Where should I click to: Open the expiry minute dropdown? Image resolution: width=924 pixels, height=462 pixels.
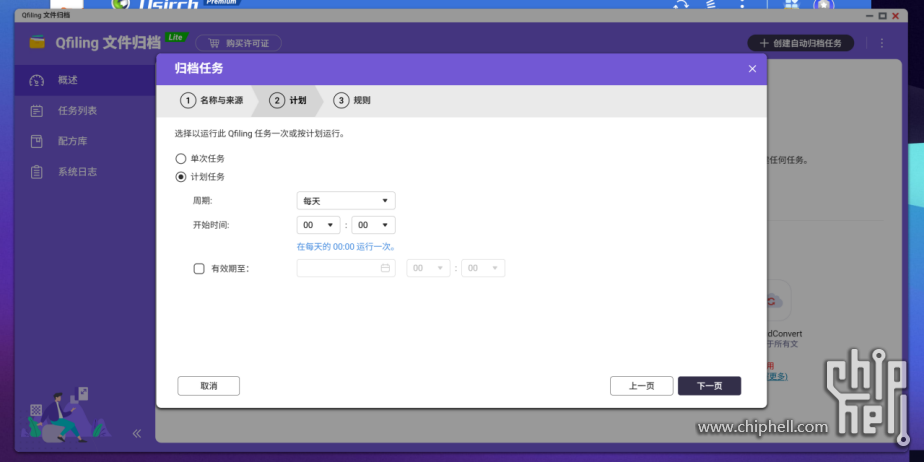coord(483,268)
